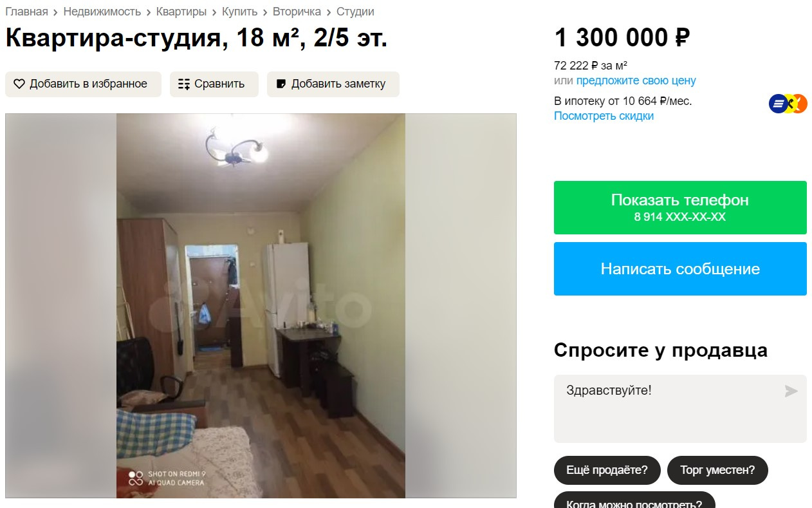Image resolution: width=812 pixels, height=508 pixels.
Task: Open the apartment photo in the gallery
Action: tap(261, 306)
